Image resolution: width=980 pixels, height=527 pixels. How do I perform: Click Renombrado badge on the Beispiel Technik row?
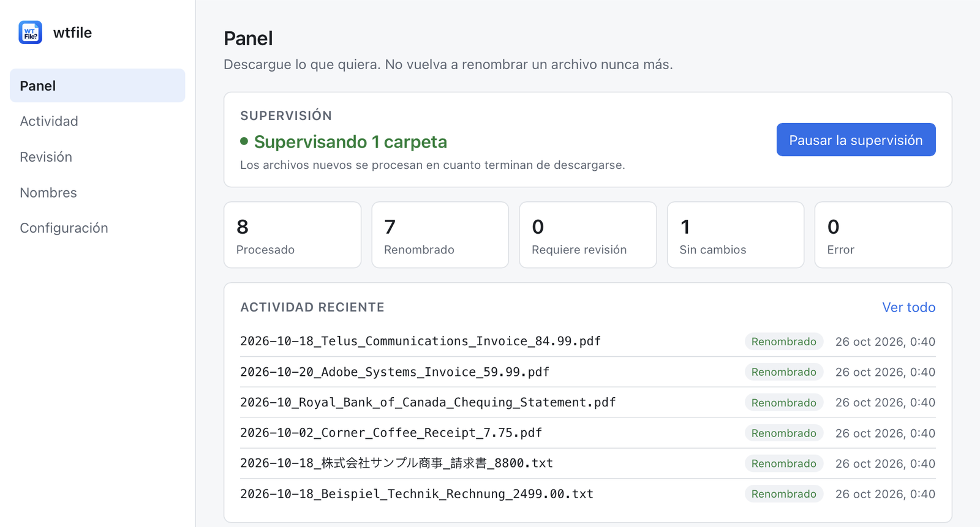coord(783,494)
